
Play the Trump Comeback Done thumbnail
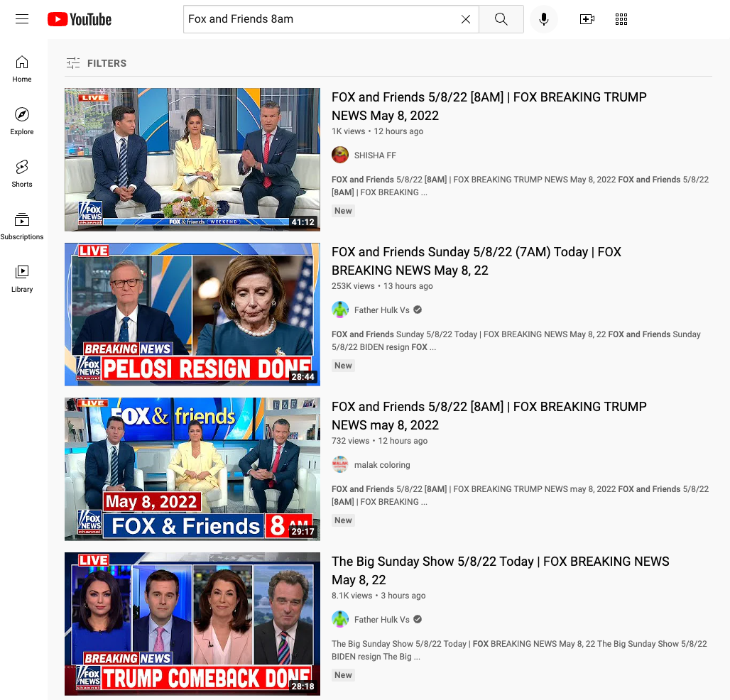[x=192, y=624]
